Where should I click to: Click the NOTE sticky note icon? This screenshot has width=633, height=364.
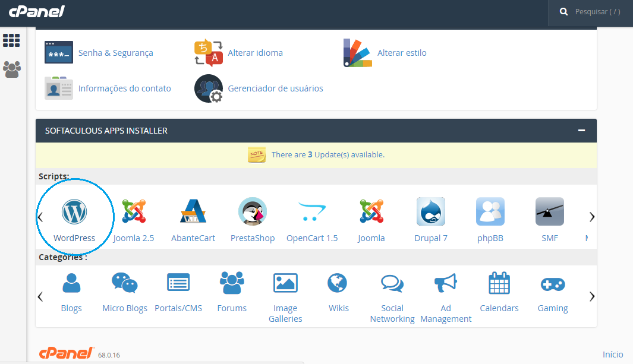tap(256, 155)
